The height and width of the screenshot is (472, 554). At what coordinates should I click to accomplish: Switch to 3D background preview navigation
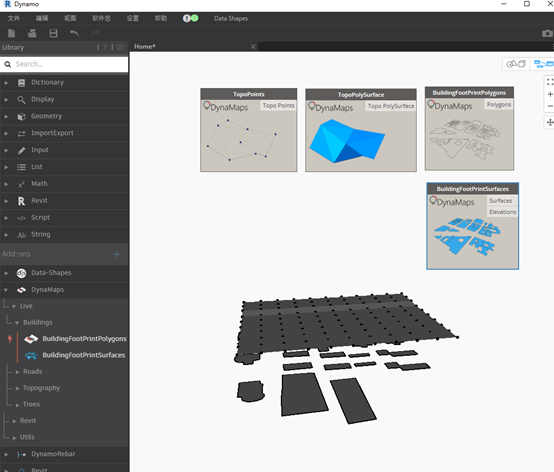pos(516,64)
